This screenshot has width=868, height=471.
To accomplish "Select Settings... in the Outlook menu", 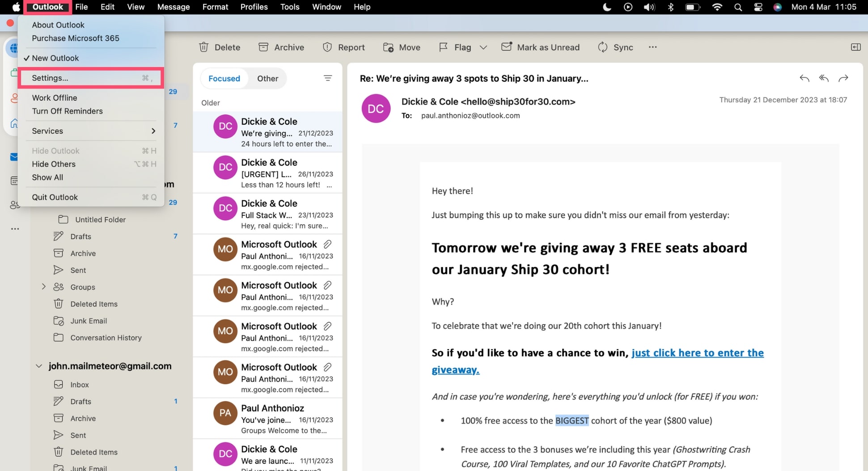I will click(x=91, y=78).
